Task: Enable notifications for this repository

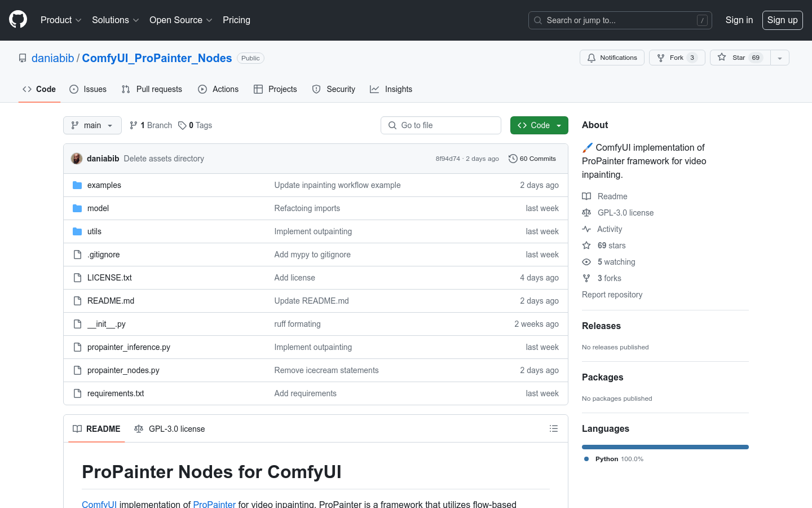Action: tap(612, 57)
